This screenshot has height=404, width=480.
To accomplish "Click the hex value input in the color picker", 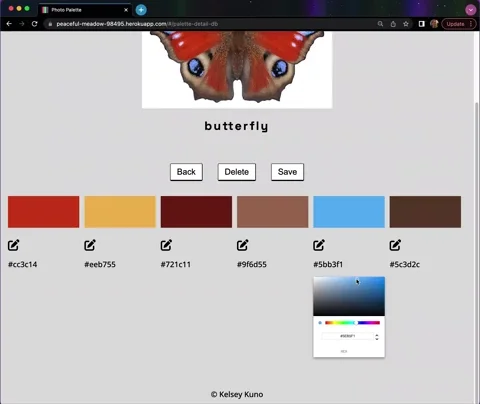I will pos(347,336).
